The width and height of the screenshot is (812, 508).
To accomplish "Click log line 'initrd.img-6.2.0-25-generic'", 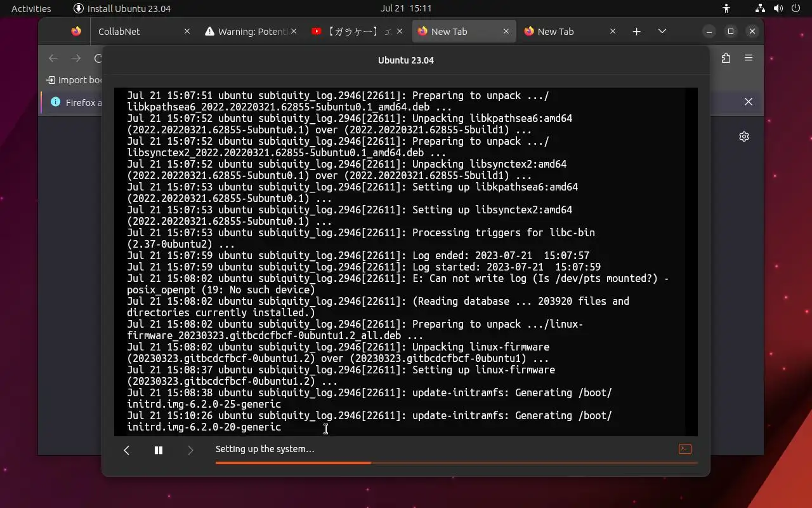I will 204,404.
